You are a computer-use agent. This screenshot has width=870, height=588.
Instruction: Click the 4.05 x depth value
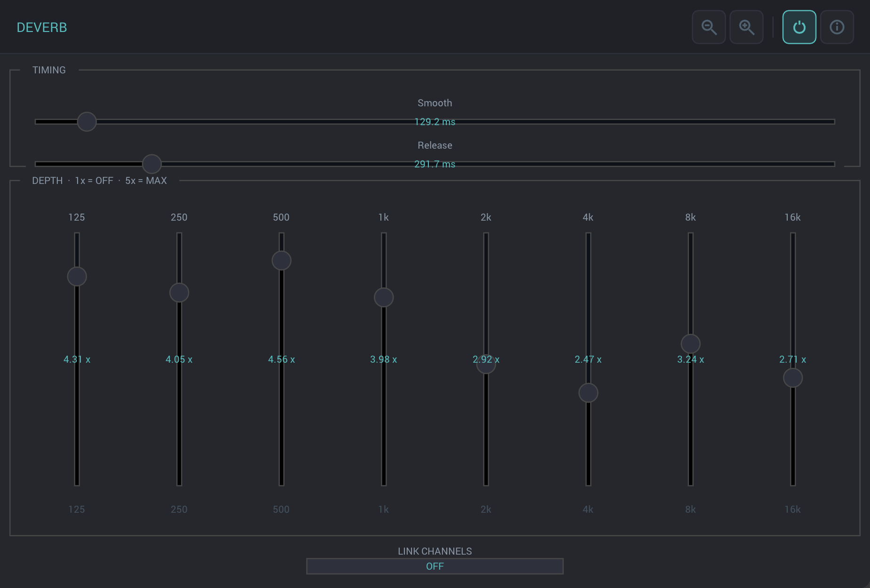coord(179,359)
